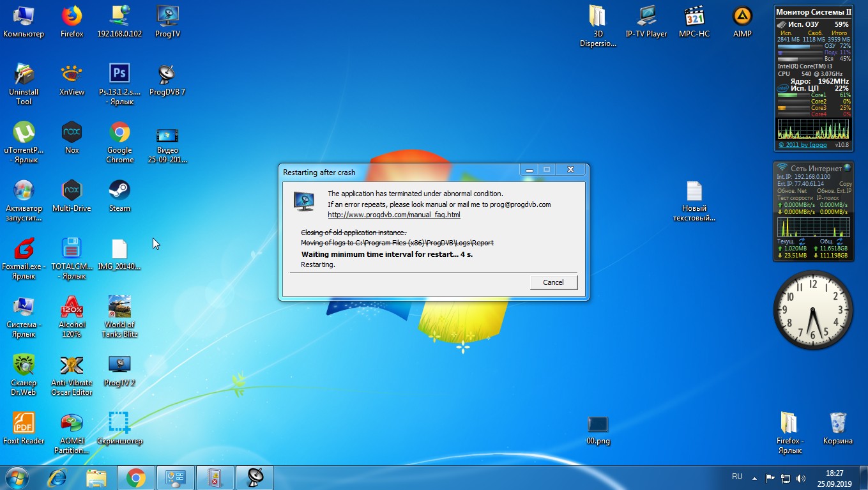The width and height of the screenshot is (868, 490).
Task: Click the Windows Start button
Action: click(17, 477)
